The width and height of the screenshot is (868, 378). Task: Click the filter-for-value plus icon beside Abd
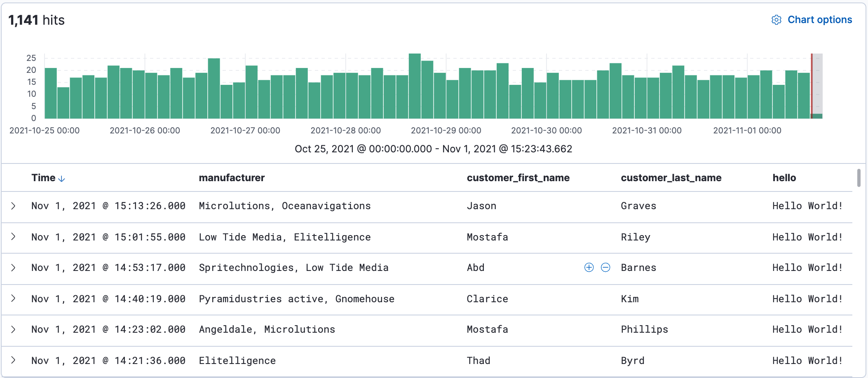589,268
